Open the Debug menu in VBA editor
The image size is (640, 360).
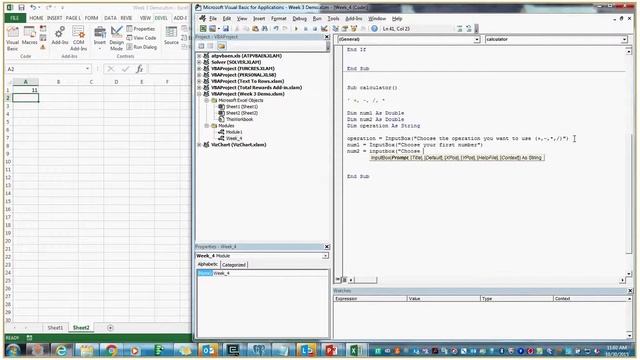click(299, 19)
